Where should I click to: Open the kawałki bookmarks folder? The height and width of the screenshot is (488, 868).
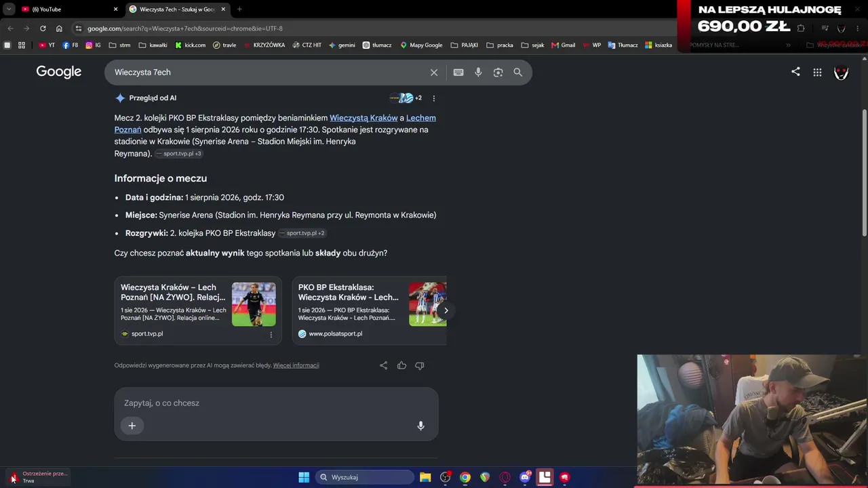point(153,45)
